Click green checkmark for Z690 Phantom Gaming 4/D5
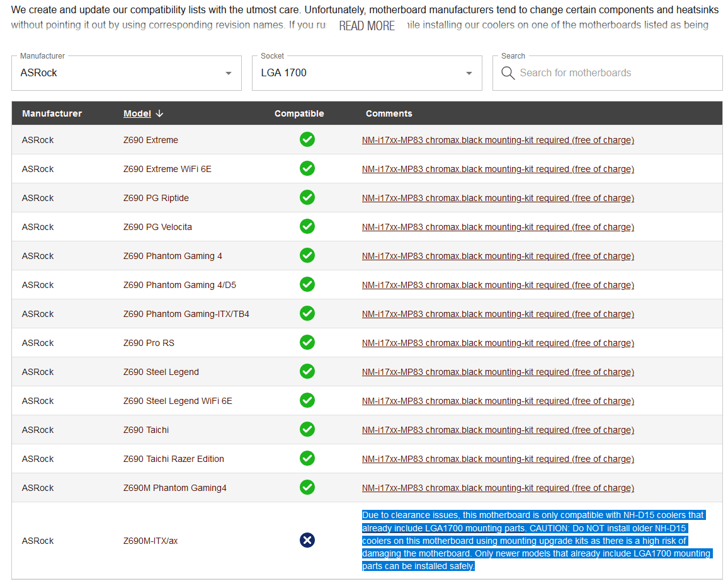This screenshot has width=728, height=588. point(307,284)
